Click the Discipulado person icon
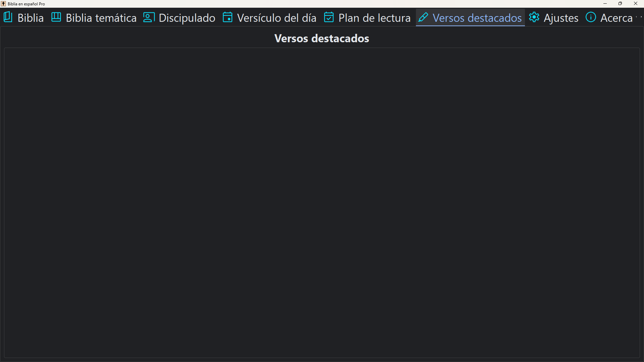 (x=149, y=17)
